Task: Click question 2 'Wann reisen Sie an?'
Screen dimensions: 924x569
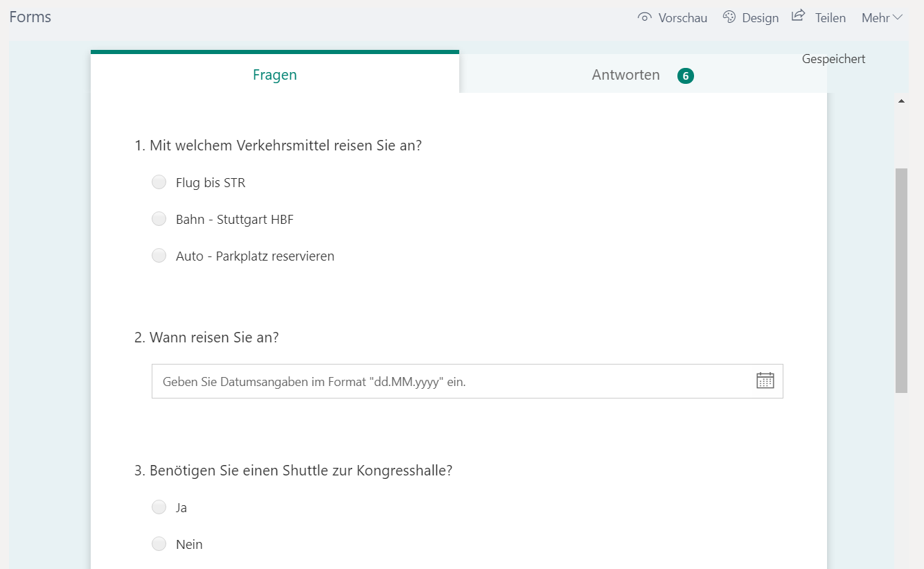Action: (x=206, y=338)
